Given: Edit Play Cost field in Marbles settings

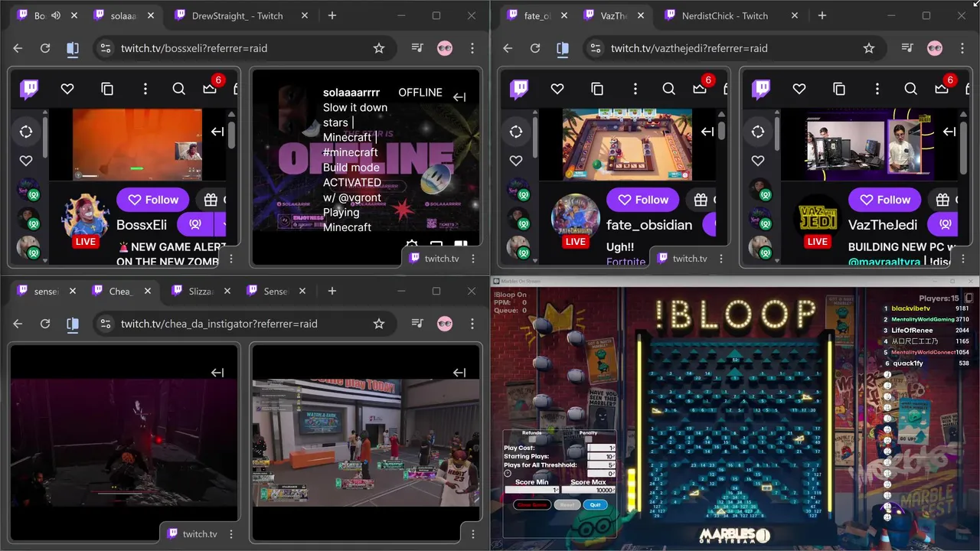Looking at the screenshot, I should click(601, 448).
